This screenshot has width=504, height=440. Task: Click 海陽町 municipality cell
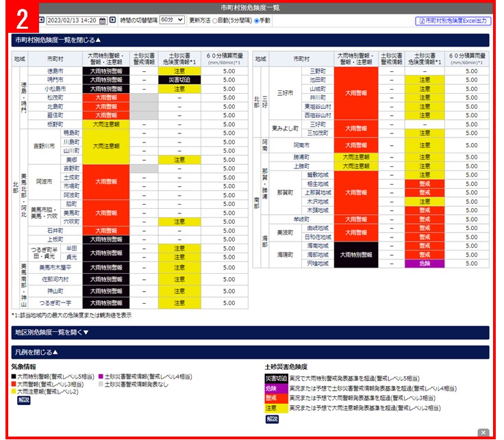coord(285,255)
